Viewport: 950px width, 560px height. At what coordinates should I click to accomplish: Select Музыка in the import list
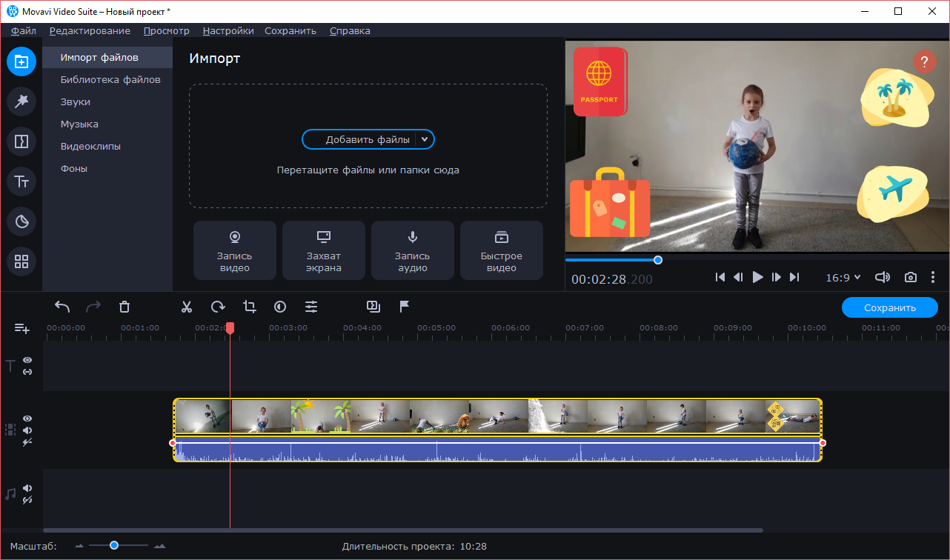point(79,124)
